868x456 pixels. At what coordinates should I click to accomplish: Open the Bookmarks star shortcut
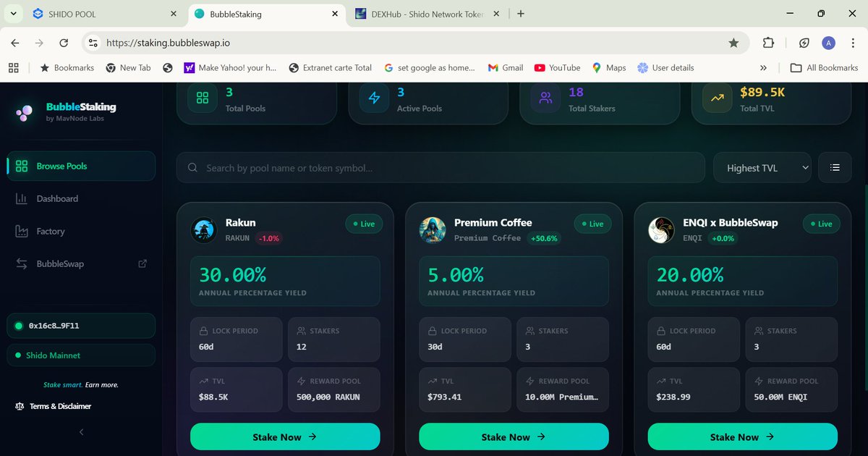67,67
